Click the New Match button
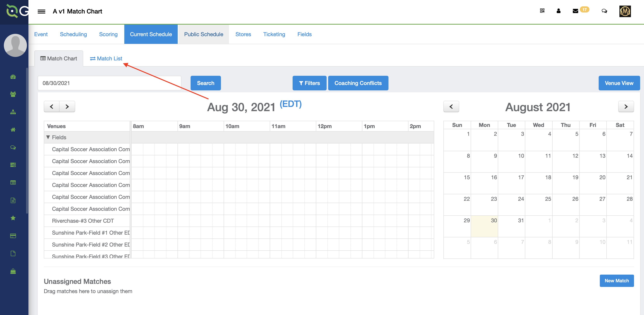Image resolution: width=644 pixels, height=315 pixels. point(617,281)
